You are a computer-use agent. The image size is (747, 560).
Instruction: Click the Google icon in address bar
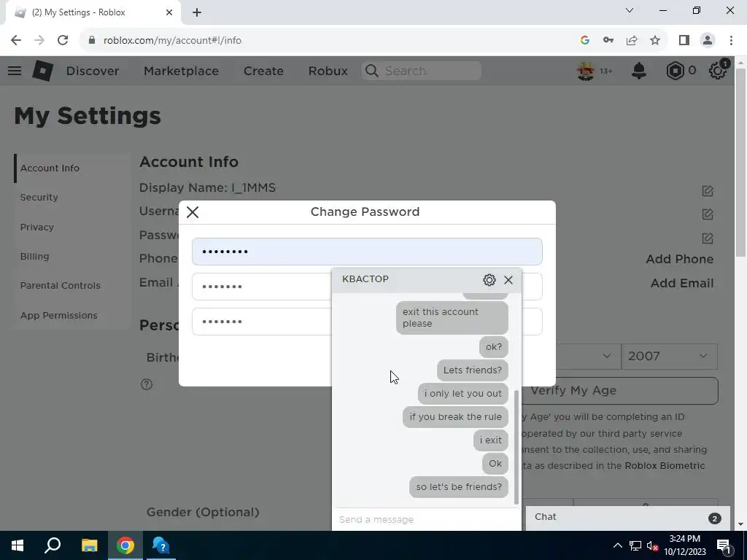click(x=585, y=41)
